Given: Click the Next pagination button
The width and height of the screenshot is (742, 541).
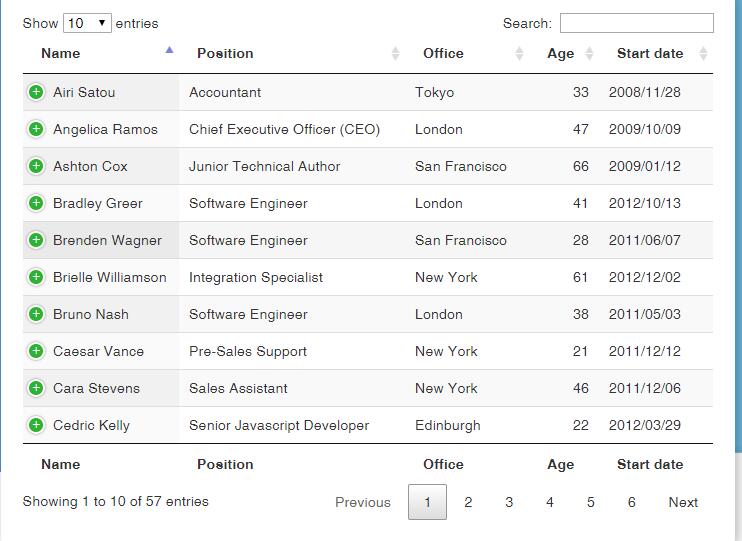Looking at the screenshot, I should 683,502.
